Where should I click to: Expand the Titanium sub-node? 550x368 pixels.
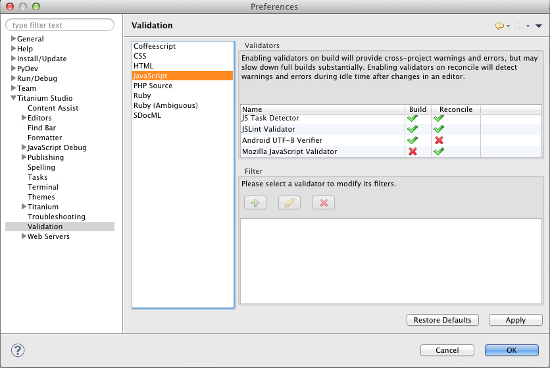pos(24,207)
